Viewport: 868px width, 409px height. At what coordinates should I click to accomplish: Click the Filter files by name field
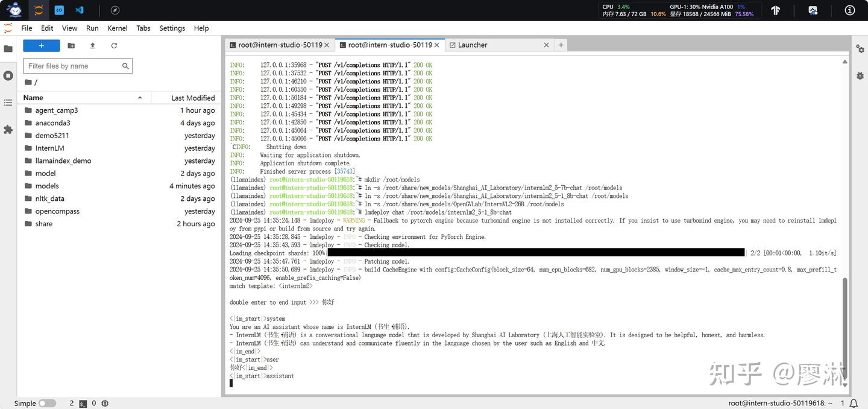(x=78, y=66)
